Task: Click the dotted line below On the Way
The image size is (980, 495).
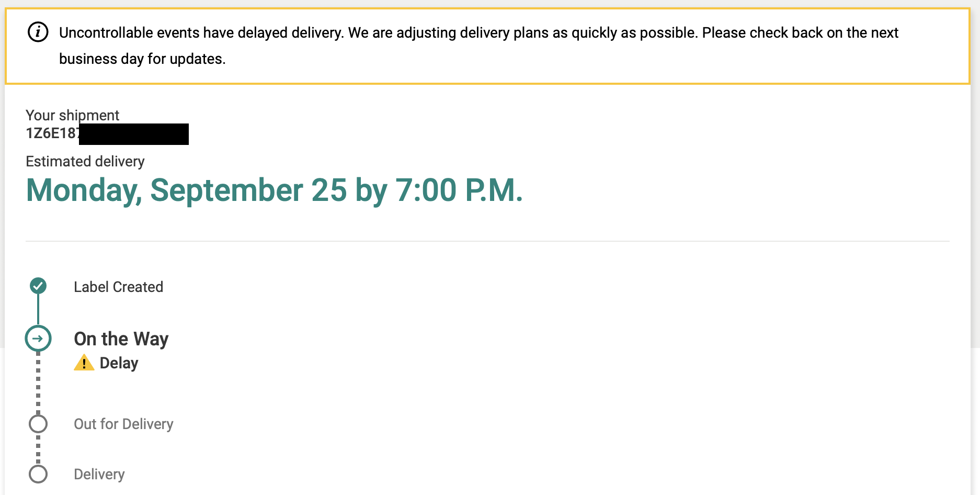Action: (38, 383)
